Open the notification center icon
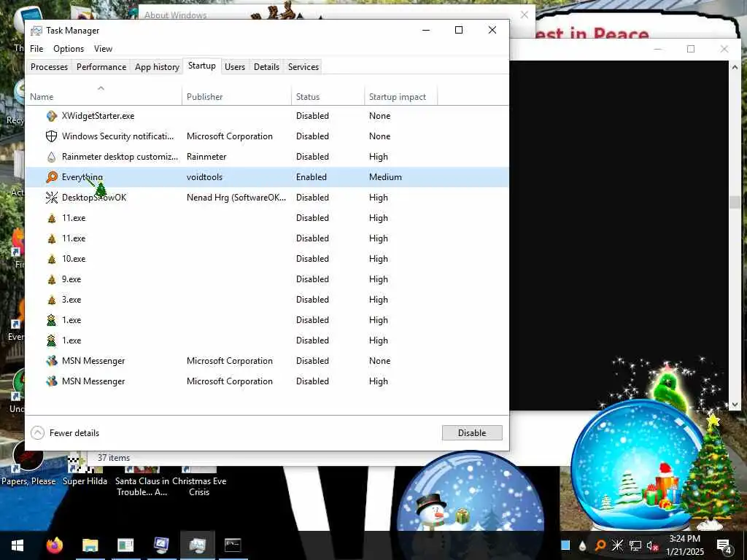The height and width of the screenshot is (560, 747). [724, 546]
